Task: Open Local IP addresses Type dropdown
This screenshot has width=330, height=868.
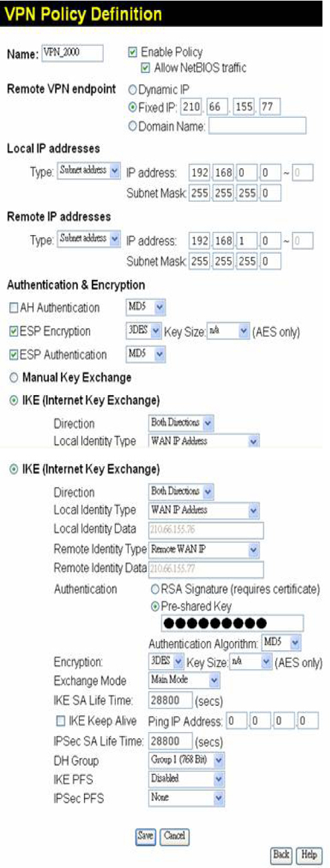Action: (x=89, y=171)
